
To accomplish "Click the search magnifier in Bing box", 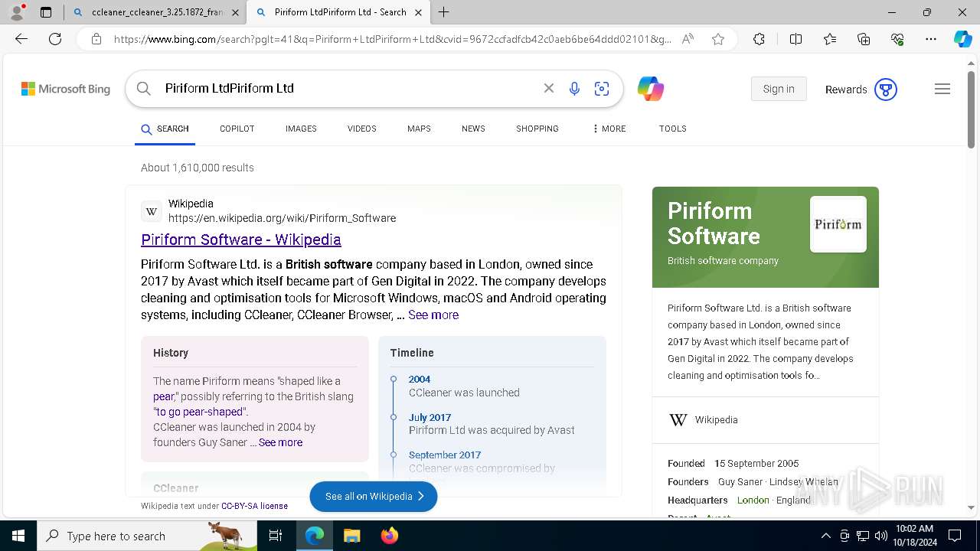I will 143,89.
